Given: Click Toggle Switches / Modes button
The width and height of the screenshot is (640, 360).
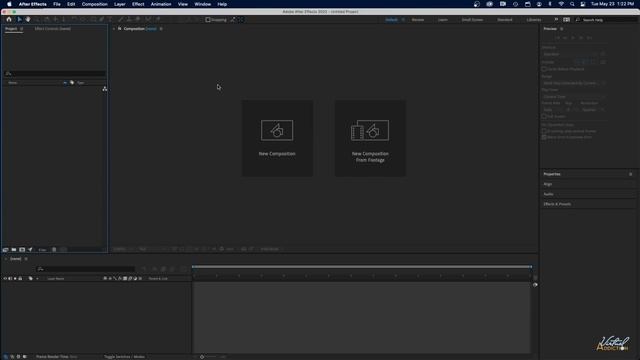Looking at the screenshot, I should pos(124,357).
